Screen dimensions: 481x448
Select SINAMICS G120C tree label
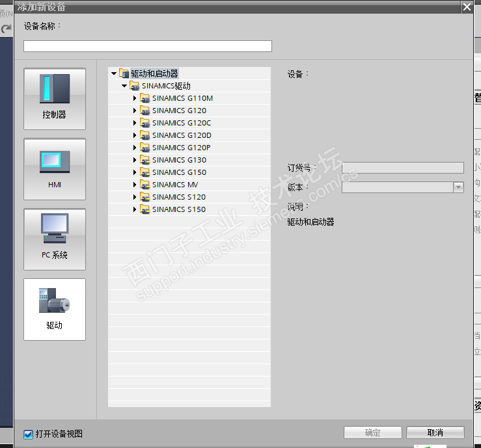coord(182,123)
